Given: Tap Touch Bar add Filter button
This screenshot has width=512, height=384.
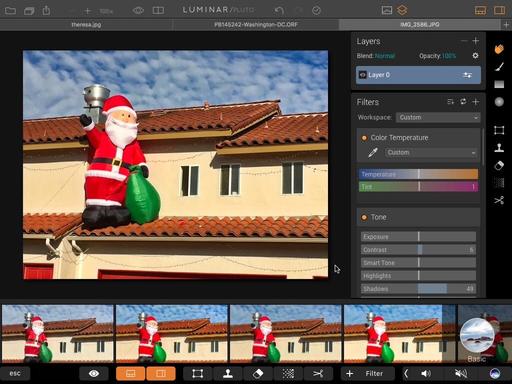Looking at the screenshot, I should 368,373.
